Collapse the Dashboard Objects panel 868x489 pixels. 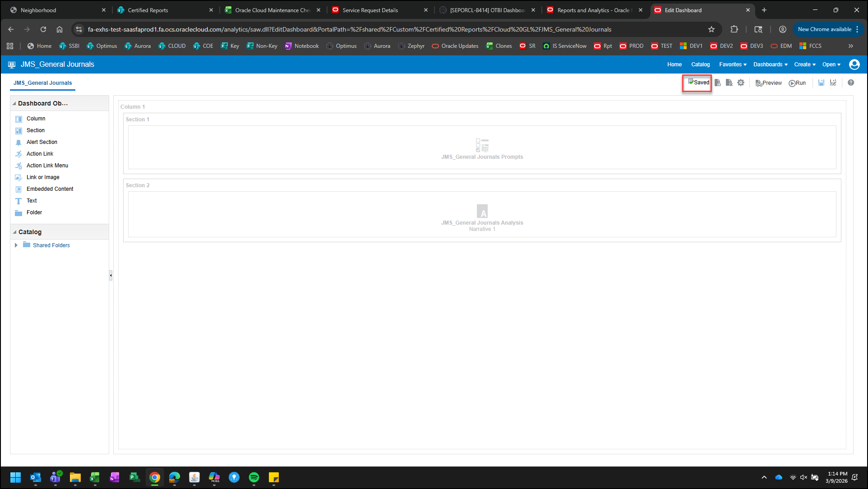coord(14,104)
